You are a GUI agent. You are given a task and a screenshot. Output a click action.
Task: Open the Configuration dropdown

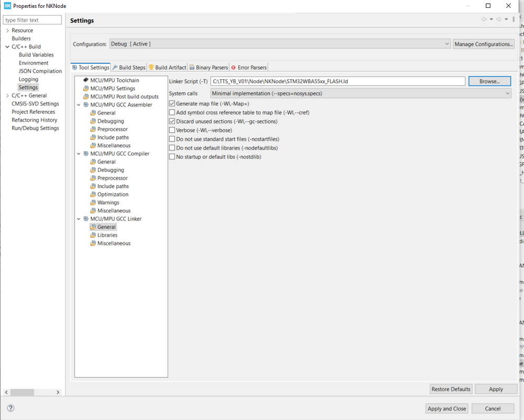coord(280,44)
